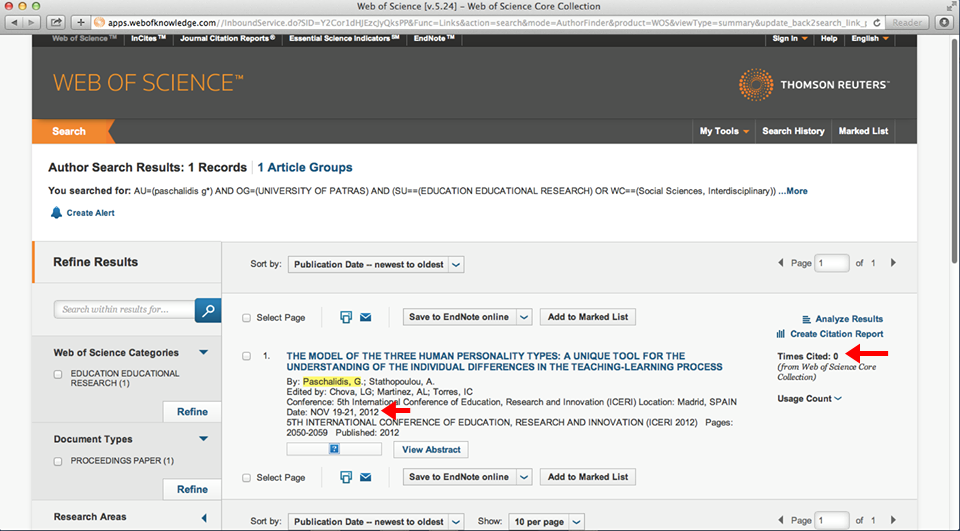The image size is (960, 531).
Task: Open the Sign In menu
Action: 790,39
